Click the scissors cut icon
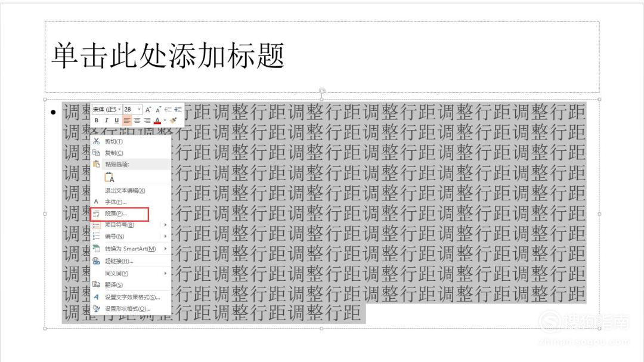 click(96, 141)
